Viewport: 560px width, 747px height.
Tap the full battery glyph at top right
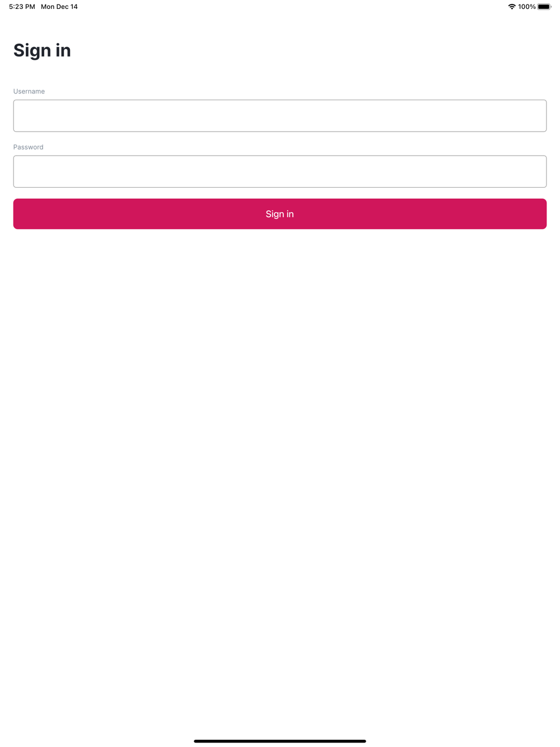tap(544, 7)
